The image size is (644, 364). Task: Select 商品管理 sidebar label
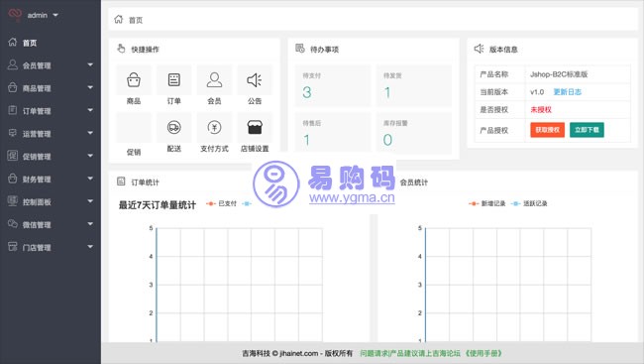(x=37, y=88)
